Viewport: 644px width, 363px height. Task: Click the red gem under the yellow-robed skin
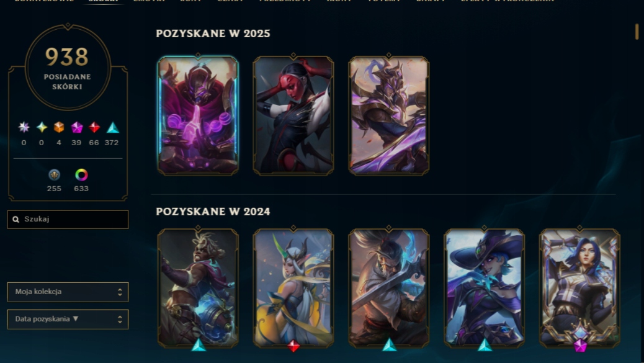[293, 346]
